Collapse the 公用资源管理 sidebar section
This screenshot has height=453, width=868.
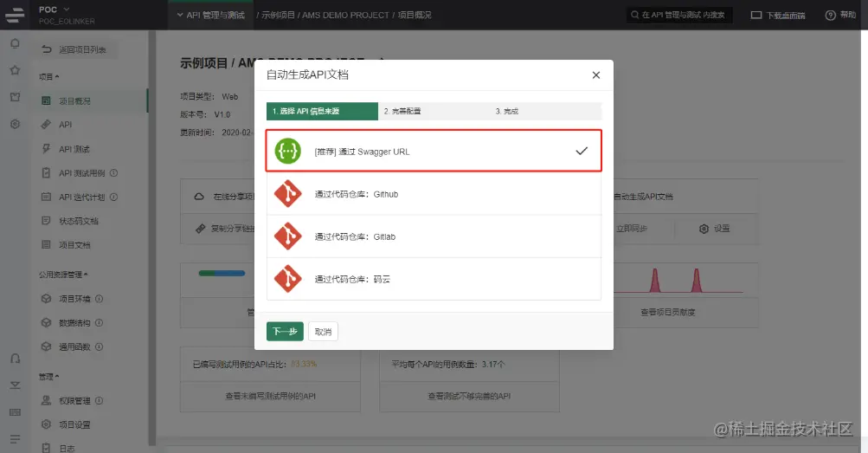coord(63,274)
